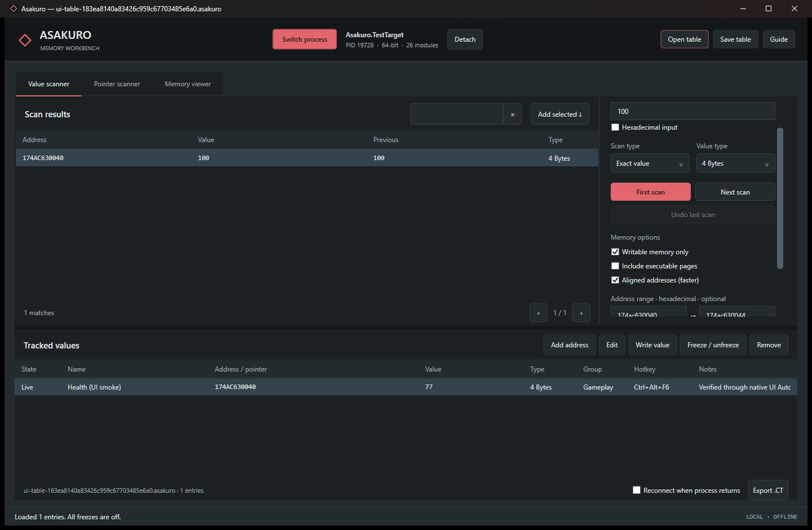Click Add address button

pos(570,345)
